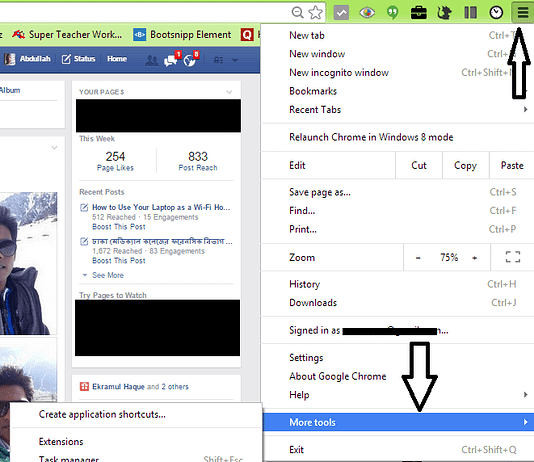The height and width of the screenshot is (462, 534).
Task: Open the Bootsnipp Element bookmark
Action: pos(182,34)
